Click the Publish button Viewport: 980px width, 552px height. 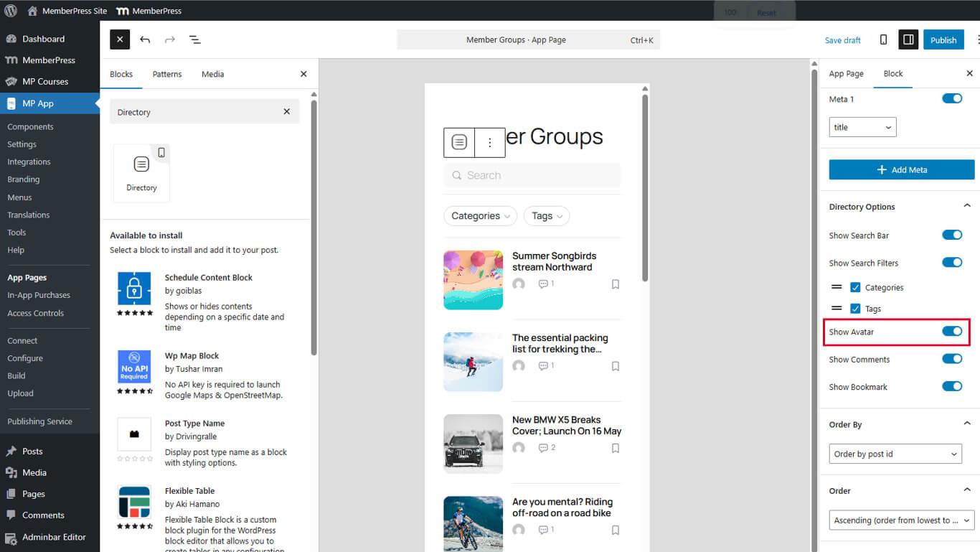tap(943, 39)
